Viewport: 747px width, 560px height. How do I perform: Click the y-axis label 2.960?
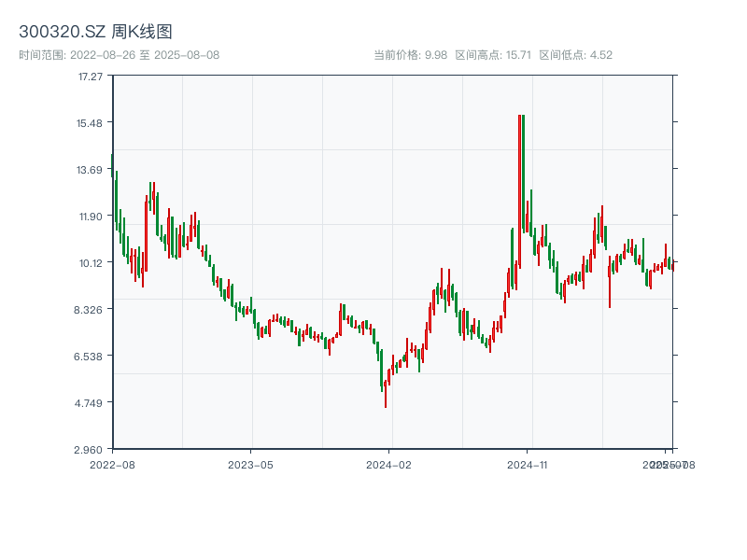[x=88, y=450]
